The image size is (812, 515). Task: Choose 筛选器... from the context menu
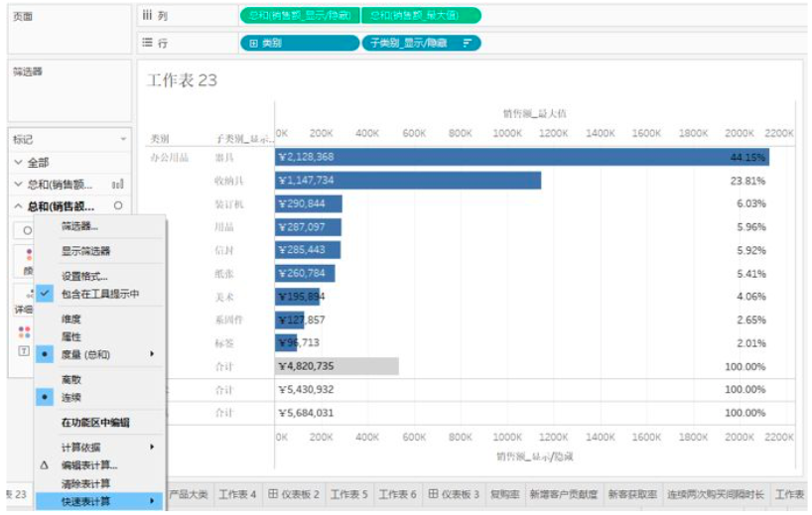[79, 225]
